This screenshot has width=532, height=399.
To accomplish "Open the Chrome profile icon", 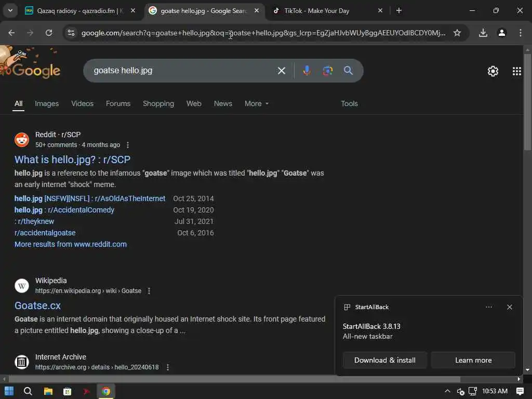I will (502, 33).
